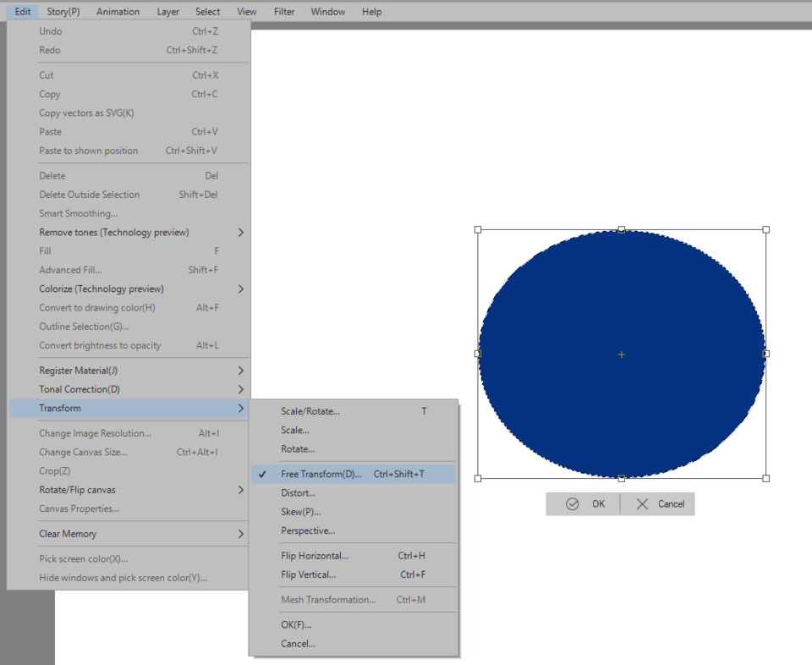Choose Cancel... in the Transform submenu
This screenshot has width=812, height=665.
[x=354, y=644]
